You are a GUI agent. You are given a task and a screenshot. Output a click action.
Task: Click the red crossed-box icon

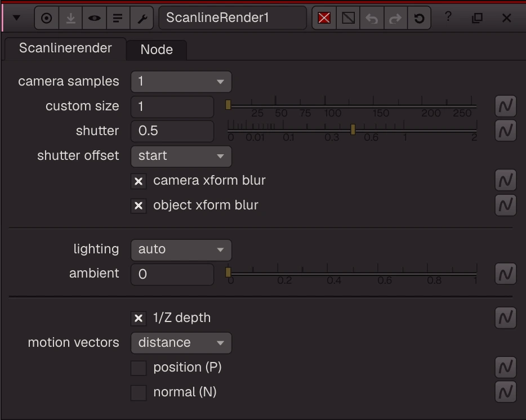[x=324, y=18]
